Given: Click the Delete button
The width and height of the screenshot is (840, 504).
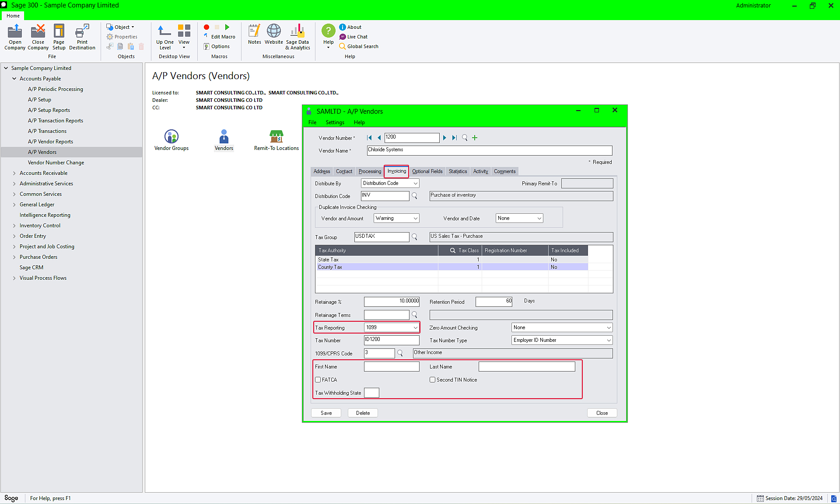Looking at the screenshot, I should click(x=363, y=413).
